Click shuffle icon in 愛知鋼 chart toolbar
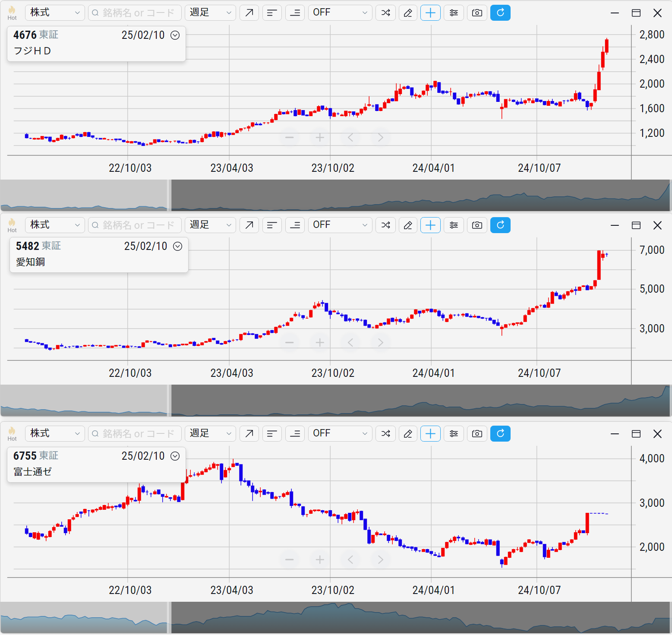The image size is (672, 635). point(386,225)
